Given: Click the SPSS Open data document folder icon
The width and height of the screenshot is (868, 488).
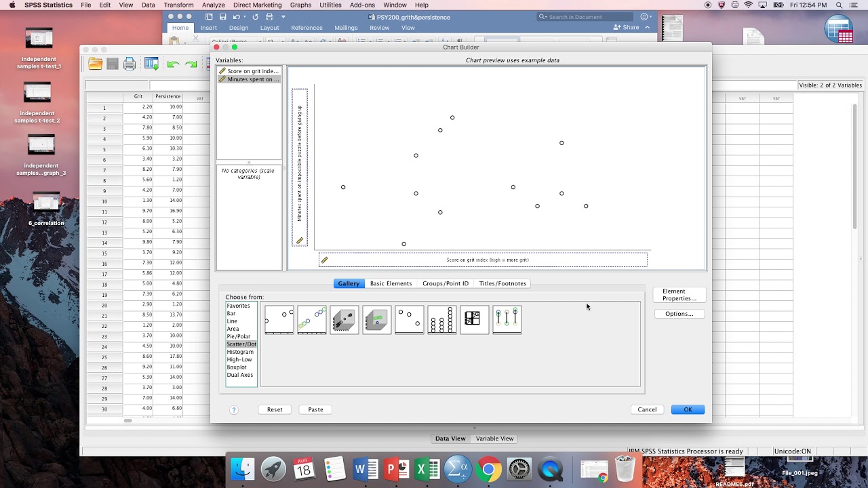Looking at the screenshot, I should point(95,64).
